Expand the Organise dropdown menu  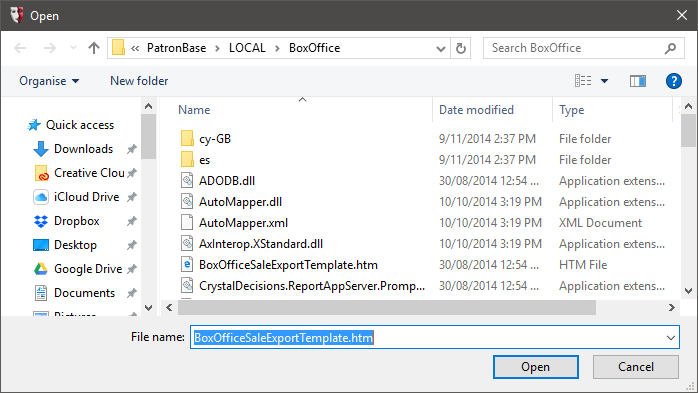point(49,81)
